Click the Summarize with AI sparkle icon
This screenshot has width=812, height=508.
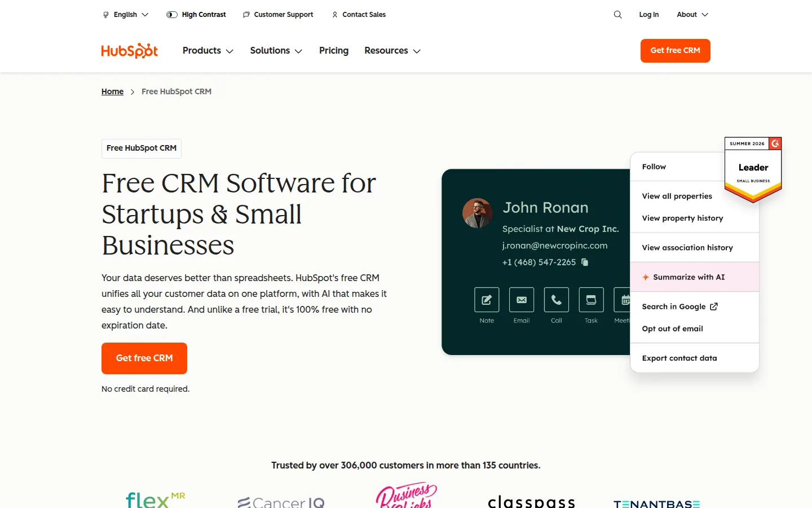[646, 277]
